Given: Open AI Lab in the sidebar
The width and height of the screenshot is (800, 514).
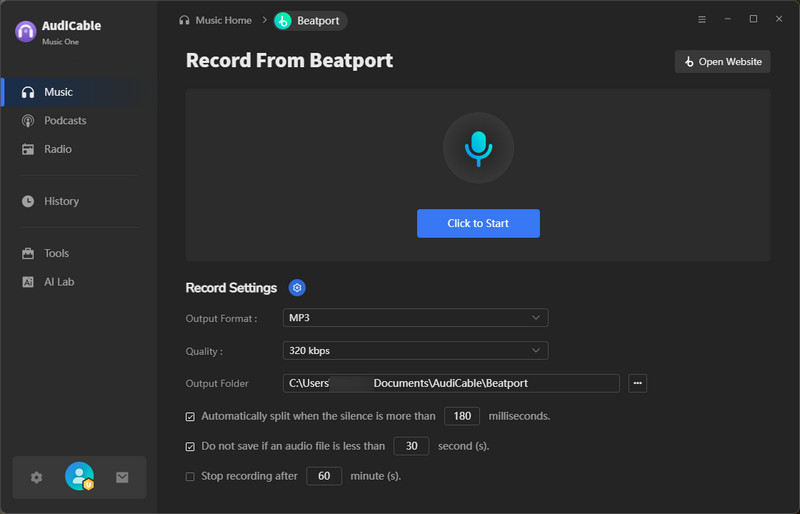Looking at the screenshot, I should [x=59, y=282].
